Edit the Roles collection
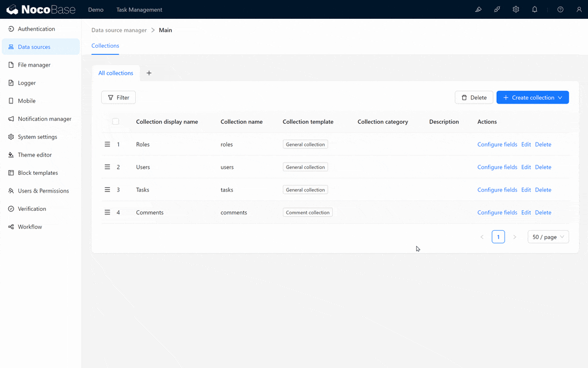This screenshot has height=368, width=588. pyautogui.click(x=526, y=144)
